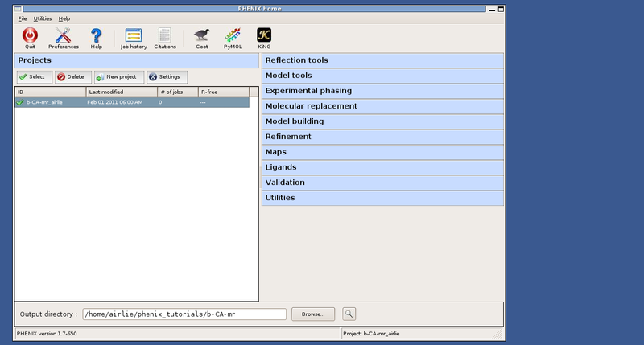Click the Help question mark icon
Image resolution: width=644 pixels, height=345 pixels.
(97, 35)
